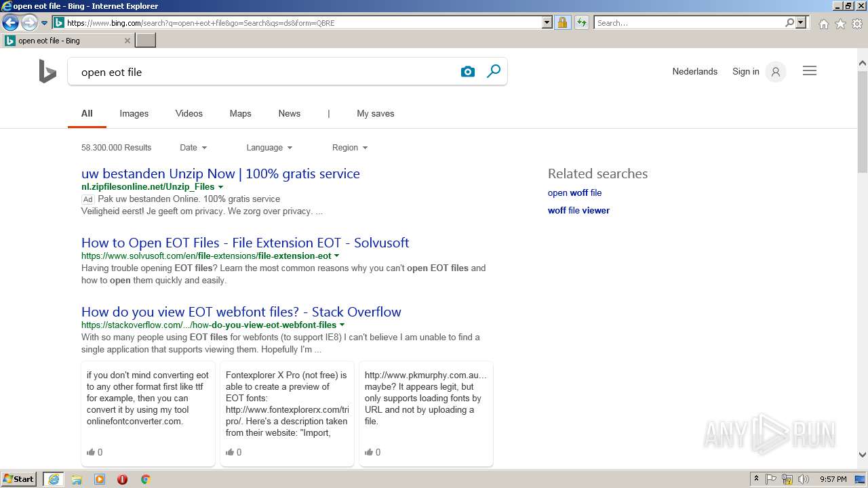Expand arrow next to stackoverflow URL
Screen dimensions: 868x488
[342, 325]
